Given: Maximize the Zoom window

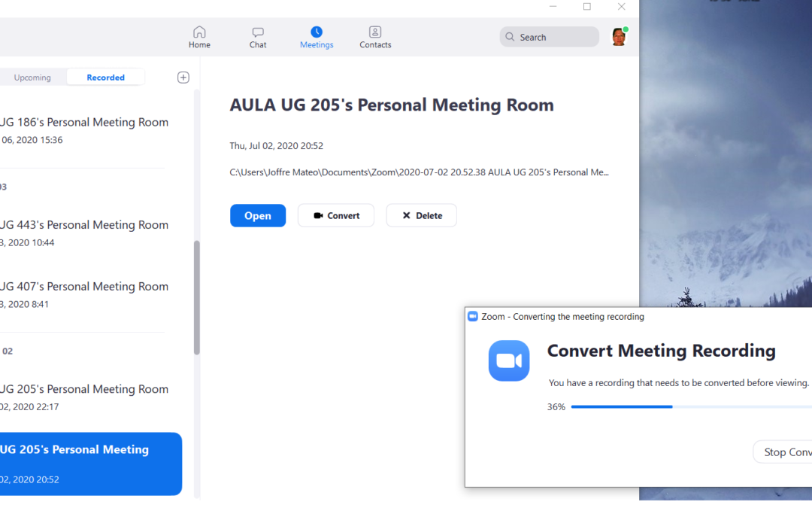Looking at the screenshot, I should tap(586, 7).
